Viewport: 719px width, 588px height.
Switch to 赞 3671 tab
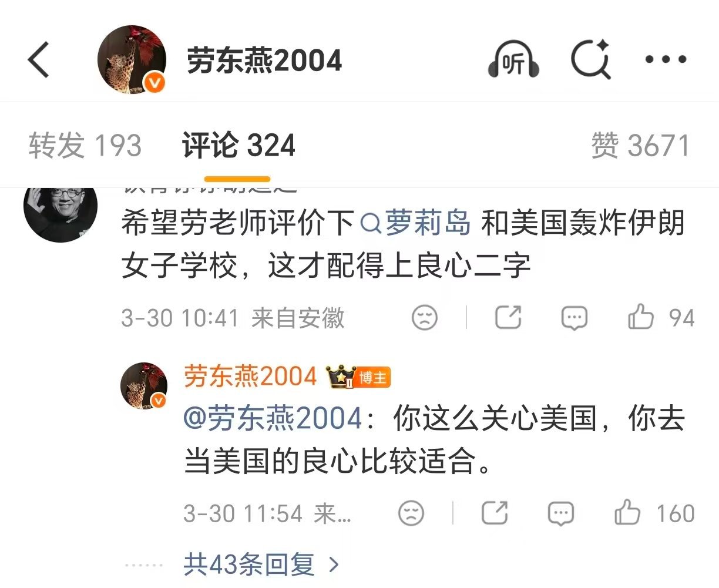[640, 145]
